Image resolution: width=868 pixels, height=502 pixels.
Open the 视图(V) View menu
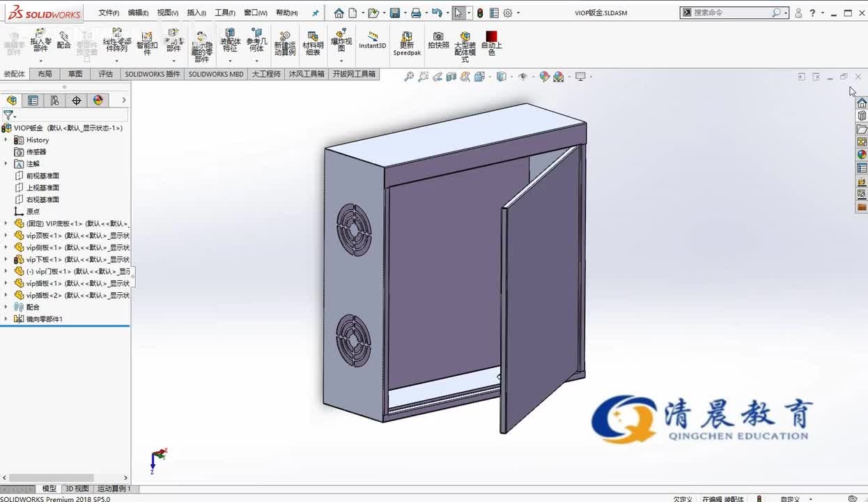coord(167,13)
